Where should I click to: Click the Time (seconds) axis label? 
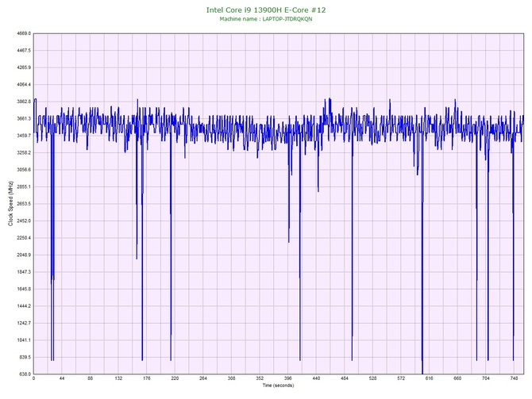(x=278, y=386)
